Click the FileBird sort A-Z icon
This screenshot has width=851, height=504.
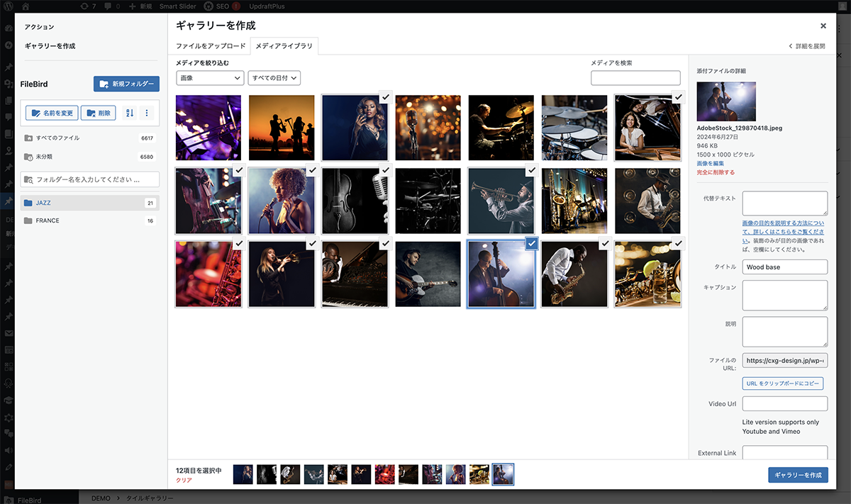pos(130,113)
